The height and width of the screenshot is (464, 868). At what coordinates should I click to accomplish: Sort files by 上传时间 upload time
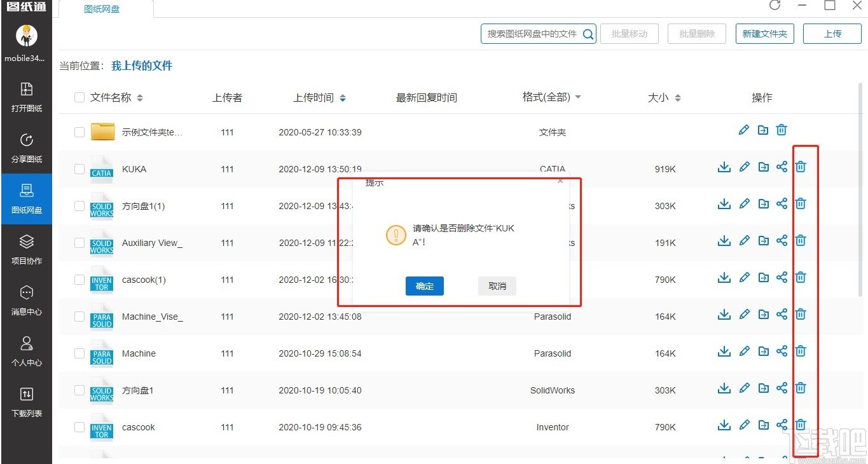pyautogui.click(x=319, y=97)
